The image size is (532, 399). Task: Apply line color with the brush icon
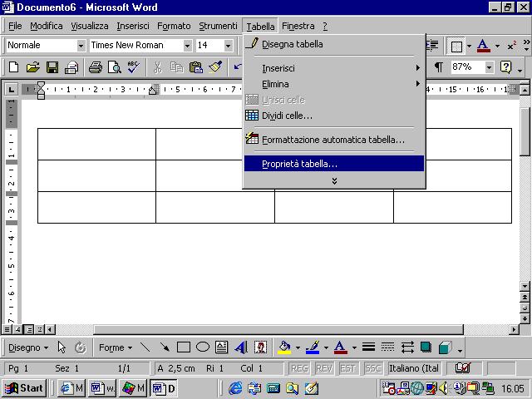click(x=313, y=347)
